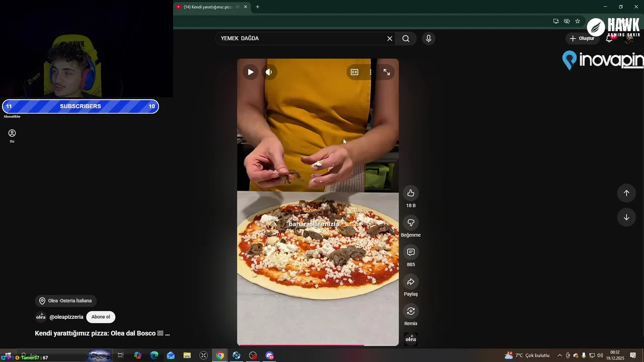Dislike the video (Beğenme)
644x362 pixels.
click(411, 223)
